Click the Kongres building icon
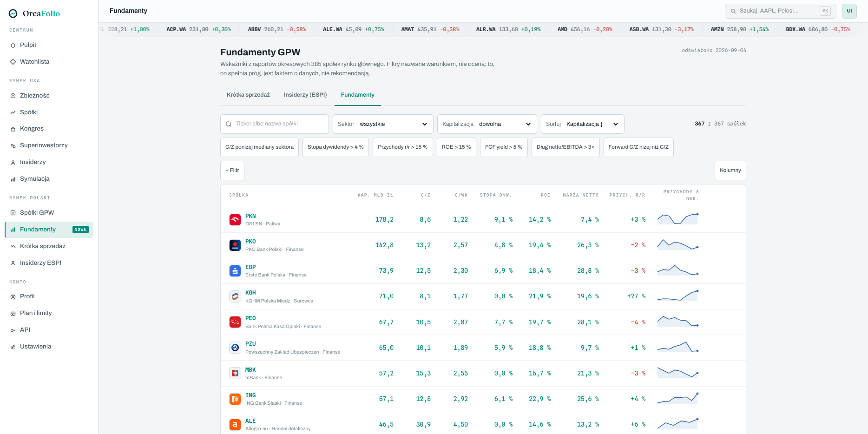 coord(13,129)
